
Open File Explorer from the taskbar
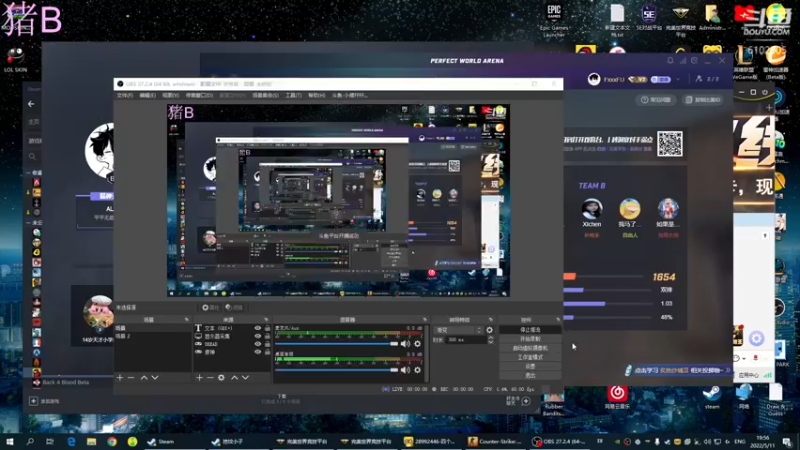[91, 441]
